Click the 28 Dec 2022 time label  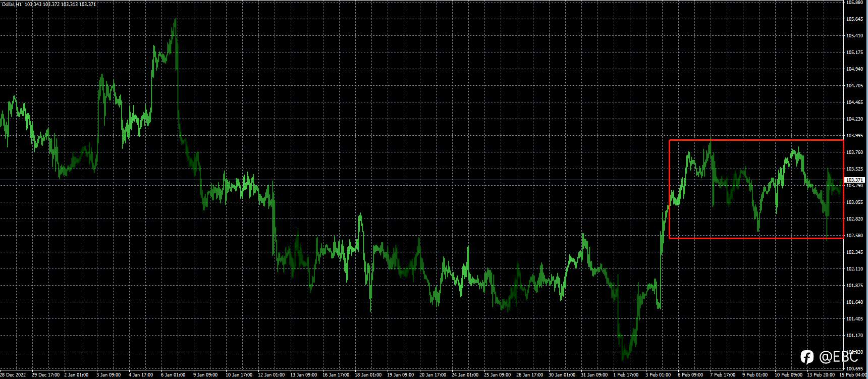tap(13, 375)
